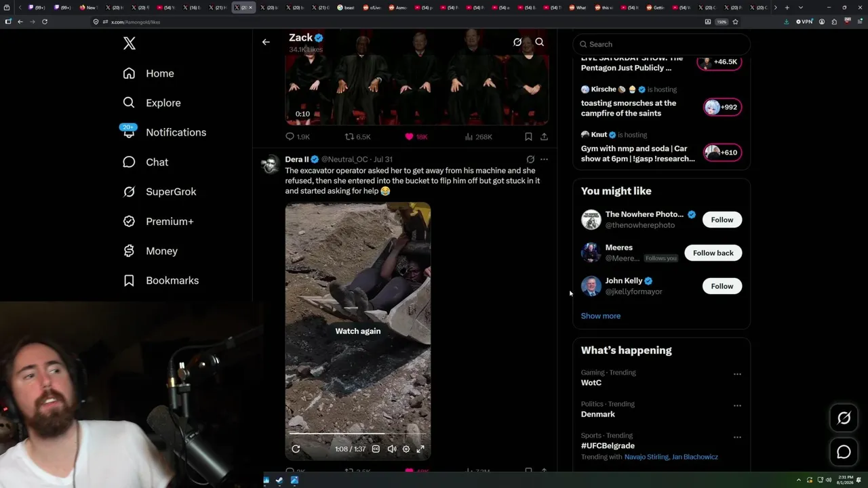Image resolution: width=868 pixels, height=488 pixels.
Task: Open the Jul 31 tweet timestamp
Action: coord(383,159)
